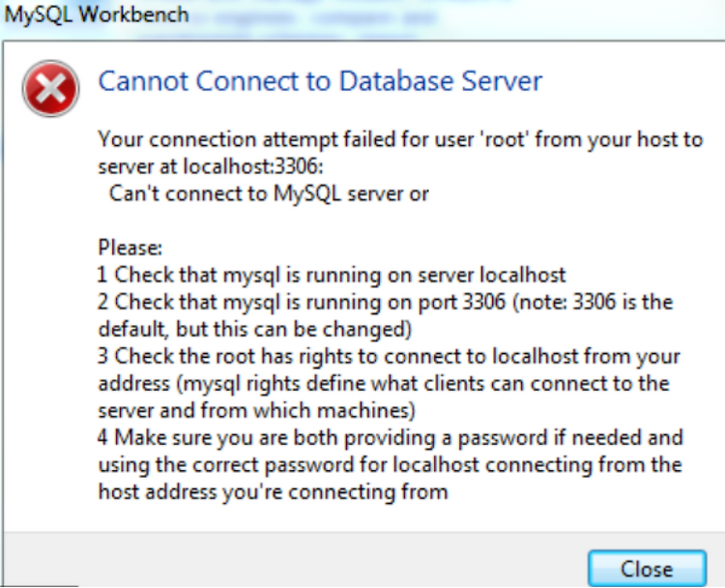Click step 3 about root rights
The width and height of the screenshot is (725, 588).
(x=389, y=356)
